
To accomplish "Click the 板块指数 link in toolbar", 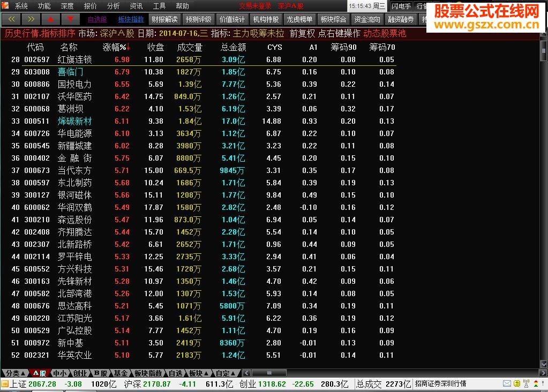I will coord(131,20).
